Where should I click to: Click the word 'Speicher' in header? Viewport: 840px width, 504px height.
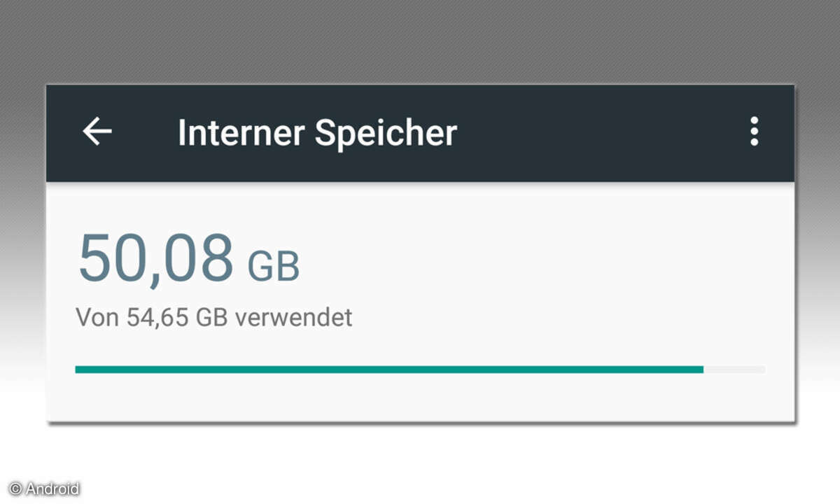click(x=386, y=133)
